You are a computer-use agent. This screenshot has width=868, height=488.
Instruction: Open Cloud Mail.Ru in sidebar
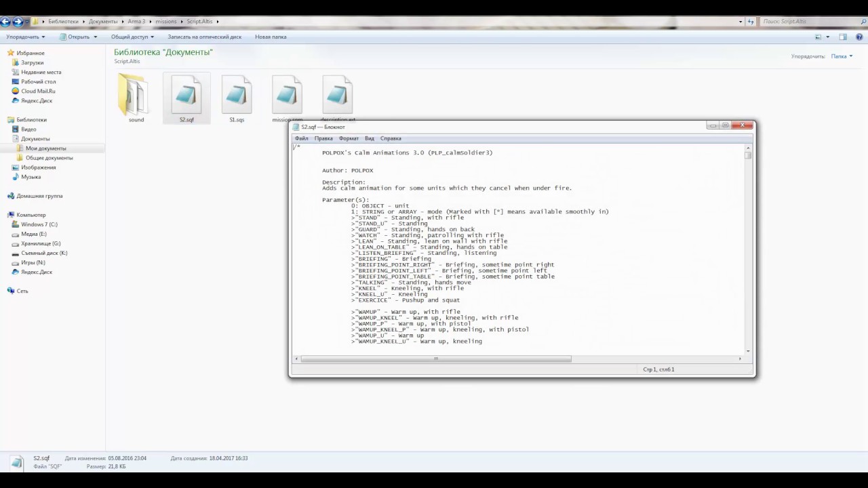point(38,91)
